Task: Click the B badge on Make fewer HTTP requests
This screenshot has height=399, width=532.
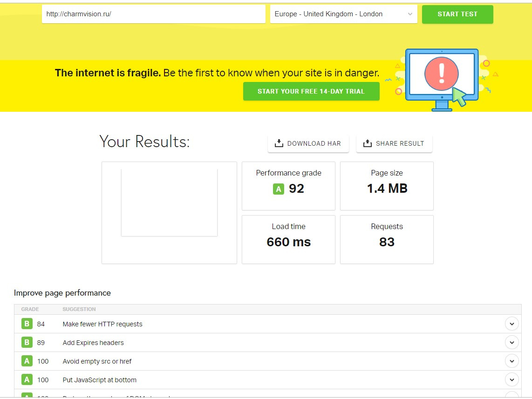Action: click(x=27, y=324)
